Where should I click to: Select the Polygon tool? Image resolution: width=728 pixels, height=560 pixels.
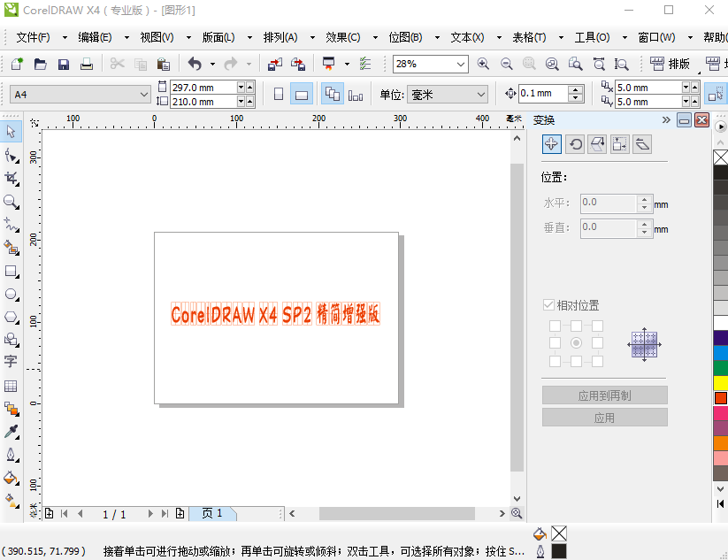[x=11, y=318]
